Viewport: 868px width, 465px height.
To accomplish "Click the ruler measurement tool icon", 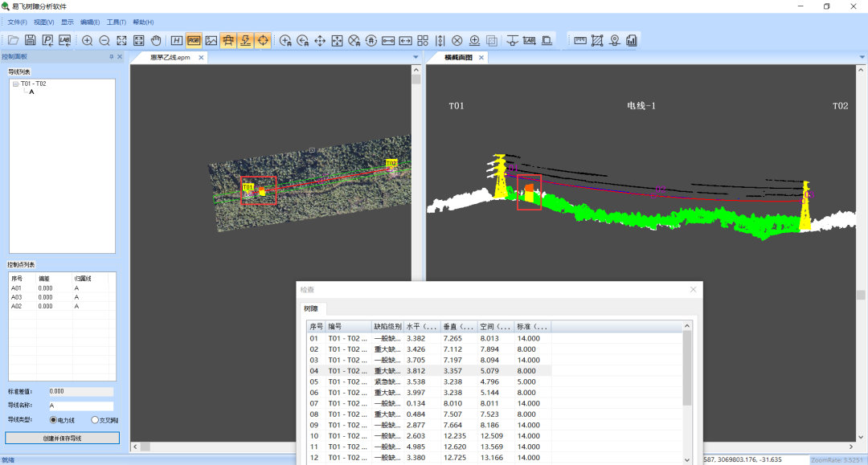I will 579,40.
